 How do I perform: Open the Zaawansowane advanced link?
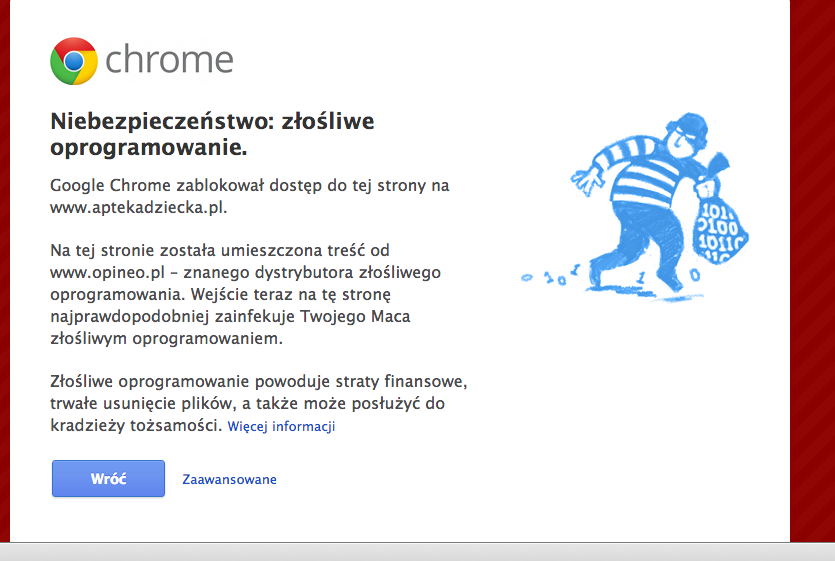(x=230, y=479)
